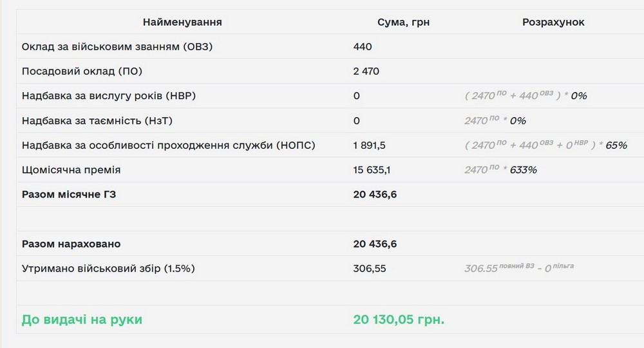Click the amount beside Разом нараховано
This screenshot has width=644, height=348.
tap(375, 244)
